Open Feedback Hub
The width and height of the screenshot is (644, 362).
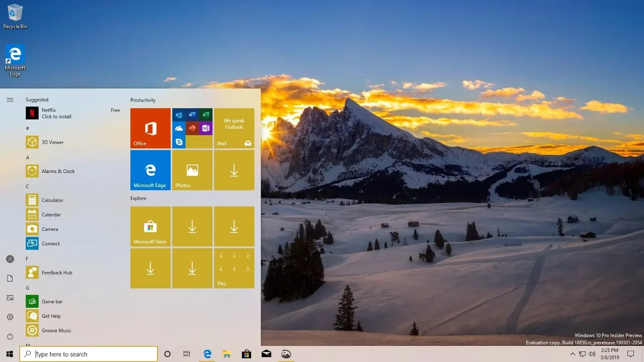(x=73, y=273)
